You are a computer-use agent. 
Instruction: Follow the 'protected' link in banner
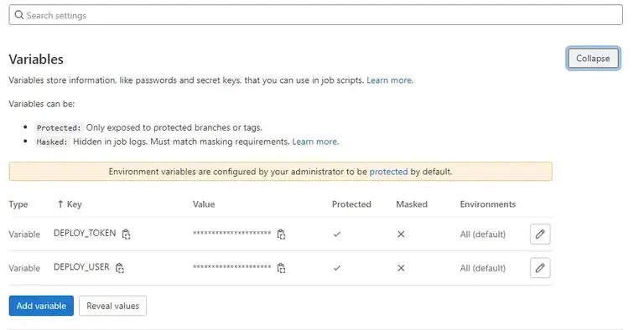(388, 172)
